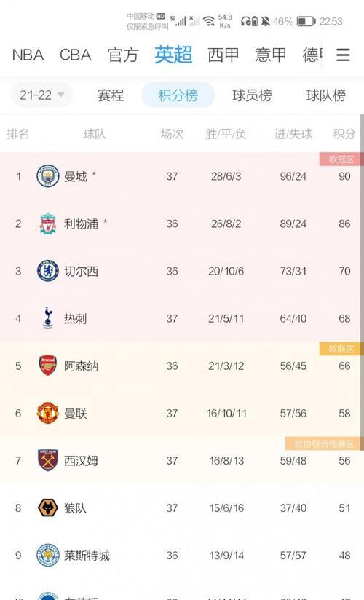Open the 意甲 league tab
The image size is (364, 600).
click(271, 55)
